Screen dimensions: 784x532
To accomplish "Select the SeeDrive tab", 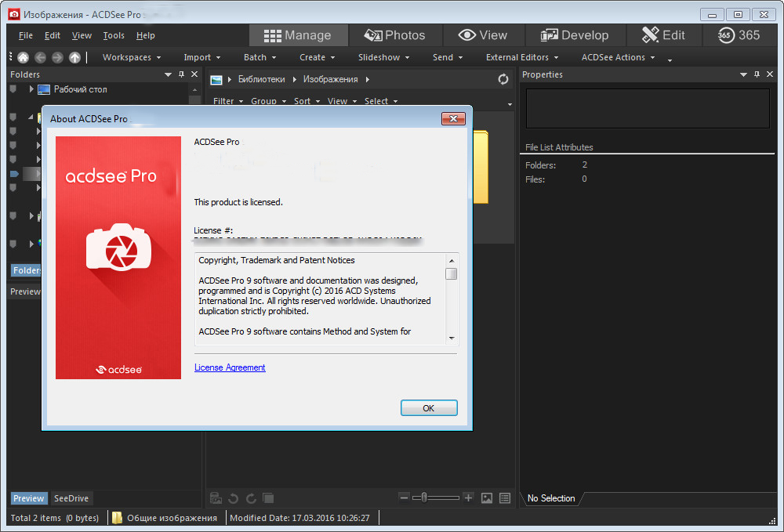I will [71, 498].
